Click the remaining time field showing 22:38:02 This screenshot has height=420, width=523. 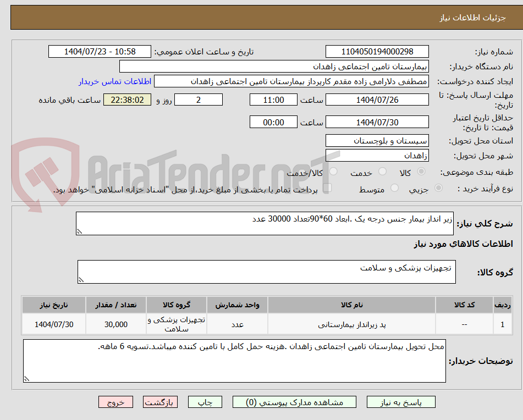tap(127, 100)
